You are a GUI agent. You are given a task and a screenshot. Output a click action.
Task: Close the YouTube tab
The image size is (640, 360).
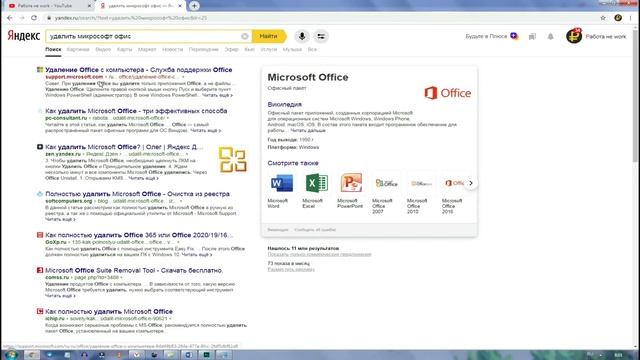pyautogui.click(x=89, y=6)
